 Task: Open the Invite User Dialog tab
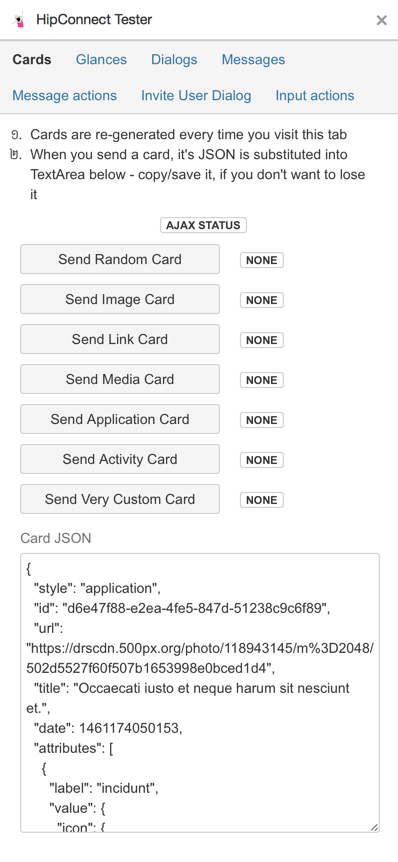pyautogui.click(x=196, y=96)
